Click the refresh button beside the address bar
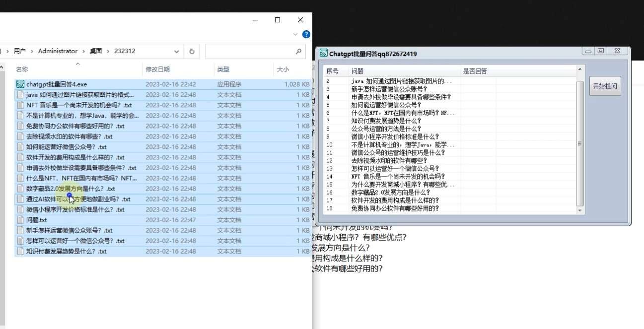 (192, 51)
